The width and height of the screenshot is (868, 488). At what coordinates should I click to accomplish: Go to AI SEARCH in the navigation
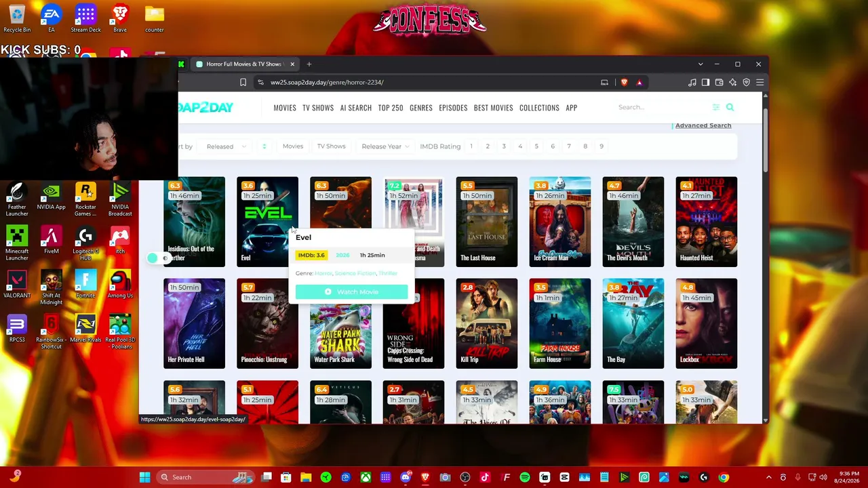point(356,108)
